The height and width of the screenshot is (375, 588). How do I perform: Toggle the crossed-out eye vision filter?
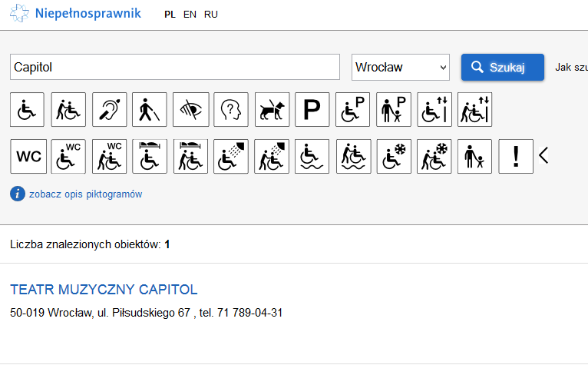pos(191,110)
